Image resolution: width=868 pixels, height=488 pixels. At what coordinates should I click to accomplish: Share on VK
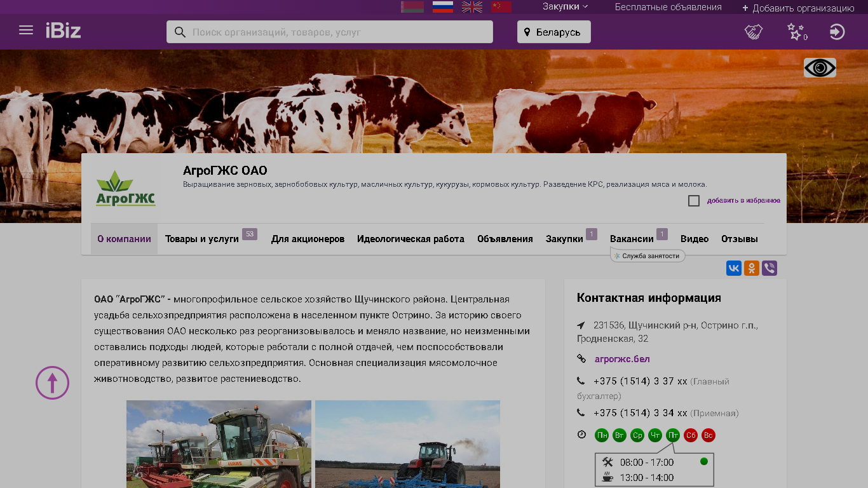point(734,268)
